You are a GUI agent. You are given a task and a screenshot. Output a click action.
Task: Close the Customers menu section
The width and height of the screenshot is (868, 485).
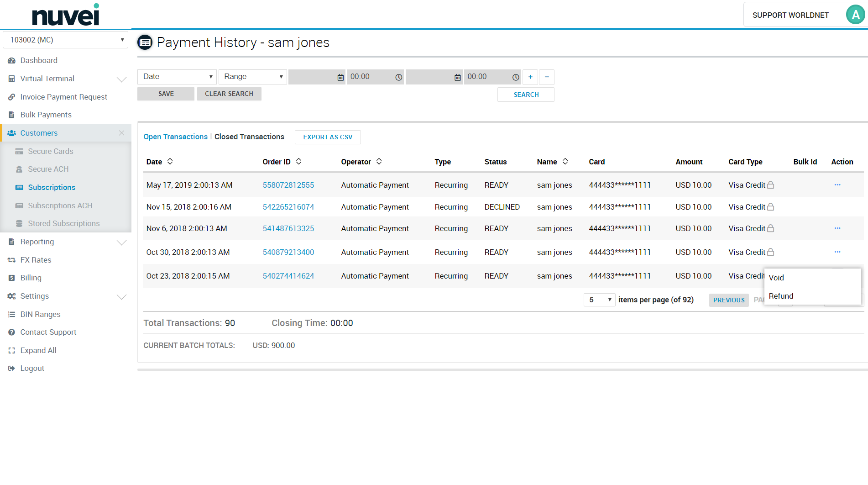[x=121, y=133]
